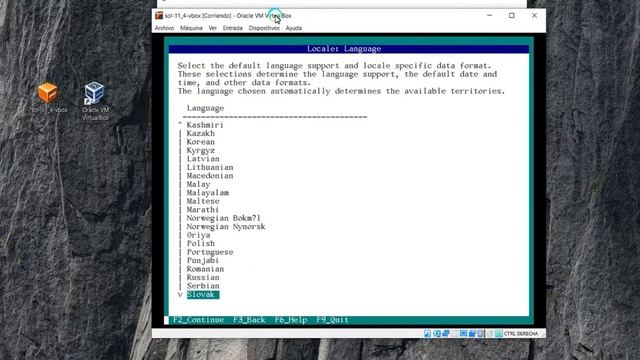Click the network adapters status icon
Image resolution: width=640 pixels, height=360 pixels.
(x=446, y=333)
